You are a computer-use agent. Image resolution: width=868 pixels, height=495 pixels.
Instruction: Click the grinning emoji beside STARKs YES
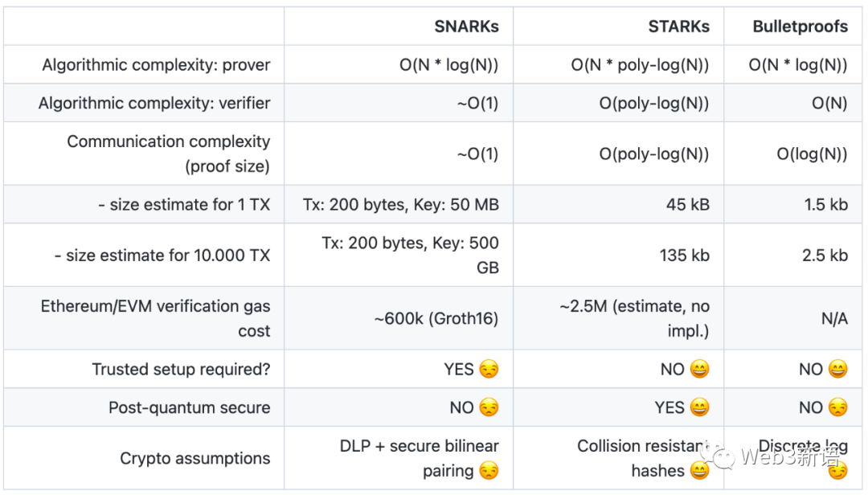[x=700, y=407]
